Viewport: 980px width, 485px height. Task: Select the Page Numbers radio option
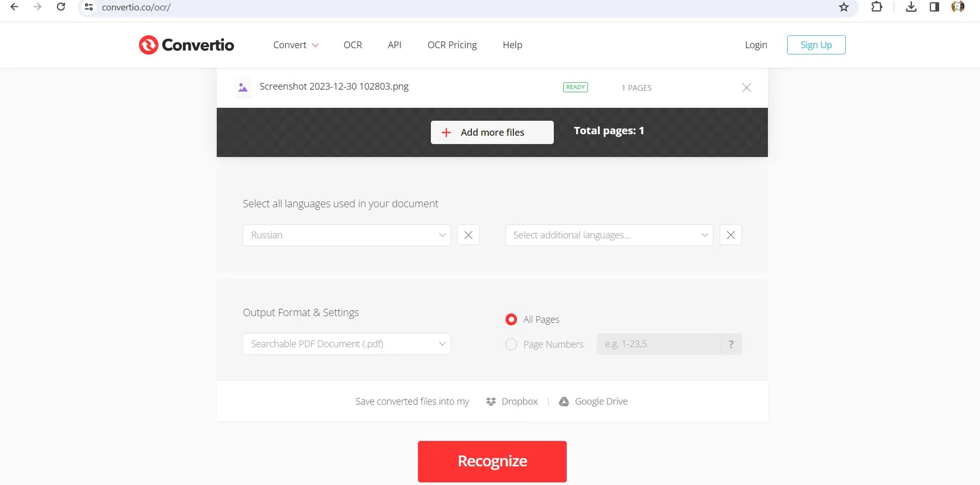[x=511, y=345]
